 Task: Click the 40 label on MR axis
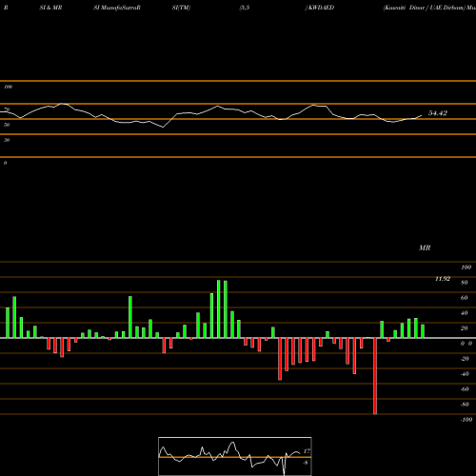tap(465, 313)
